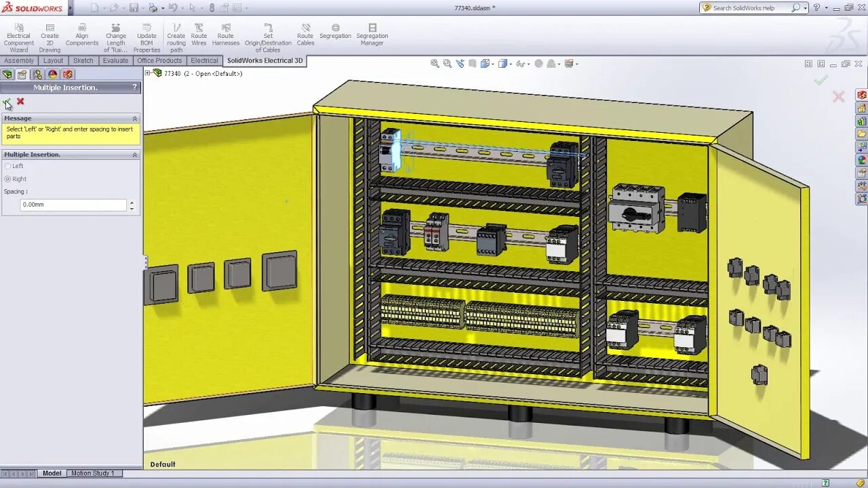
Task: Open the FeatureManager design tree tab
Action: (x=7, y=75)
